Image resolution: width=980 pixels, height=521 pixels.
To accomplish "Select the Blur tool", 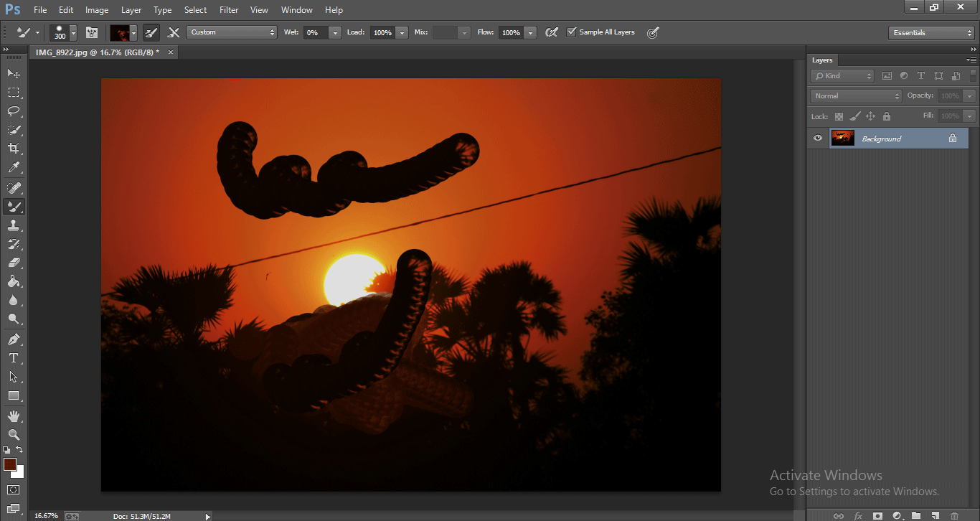I will pos(14,300).
